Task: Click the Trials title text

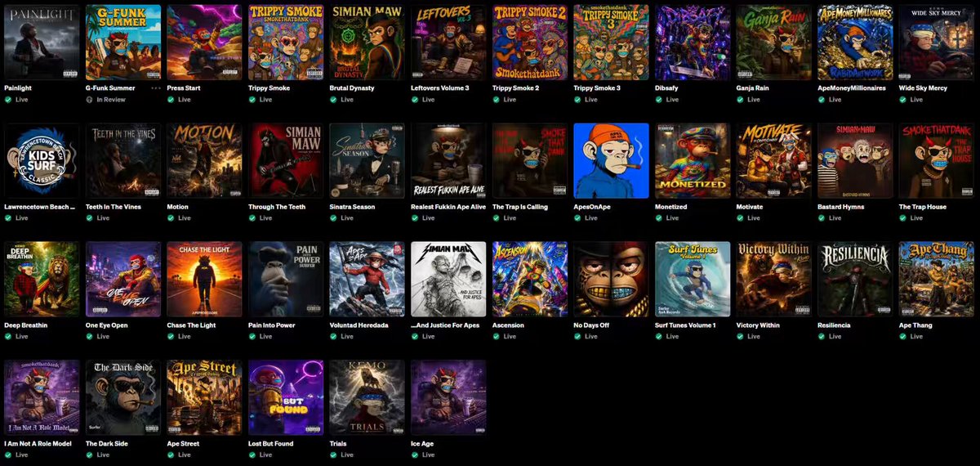Action: click(338, 443)
